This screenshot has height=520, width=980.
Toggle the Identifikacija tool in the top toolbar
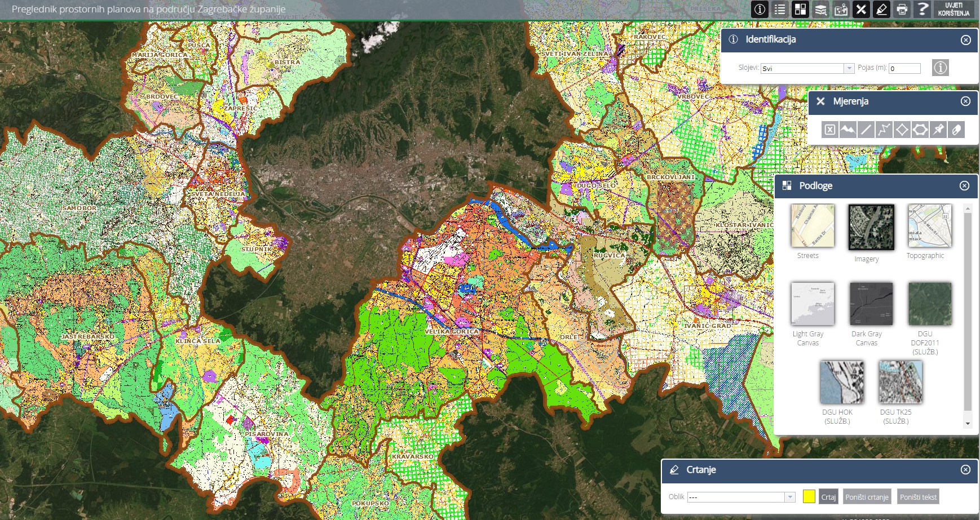[x=760, y=9]
